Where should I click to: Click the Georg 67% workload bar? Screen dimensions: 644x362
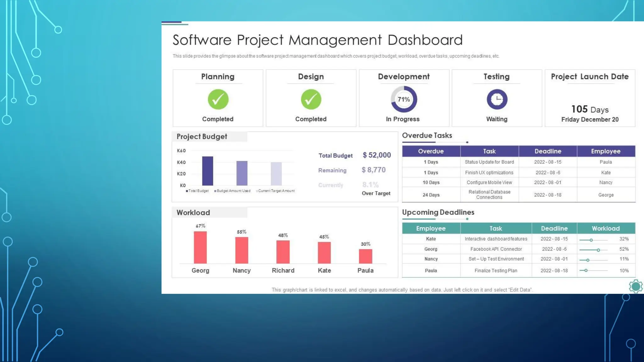coord(200,247)
